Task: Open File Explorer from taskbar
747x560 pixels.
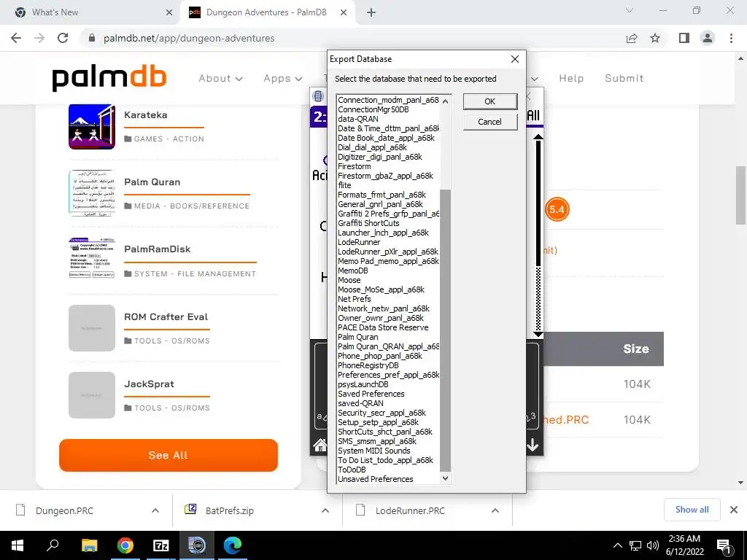Action: [89, 545]
